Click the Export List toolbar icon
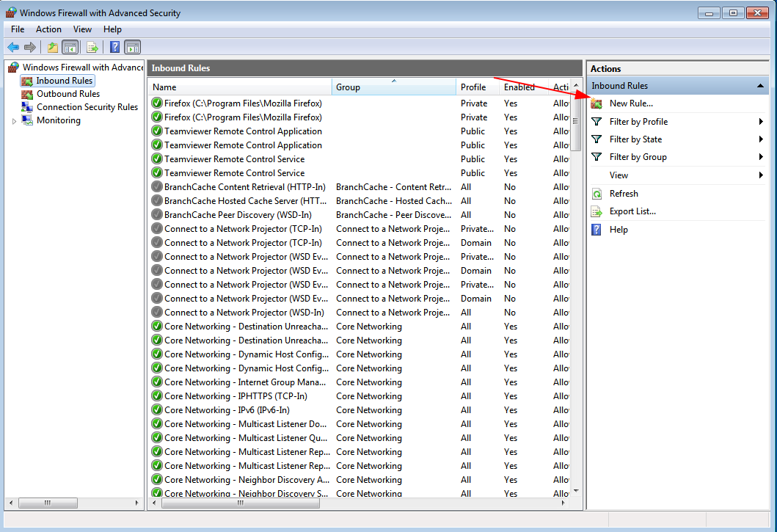The width and height of the screenshot is (777, 532). pos(92,48)
